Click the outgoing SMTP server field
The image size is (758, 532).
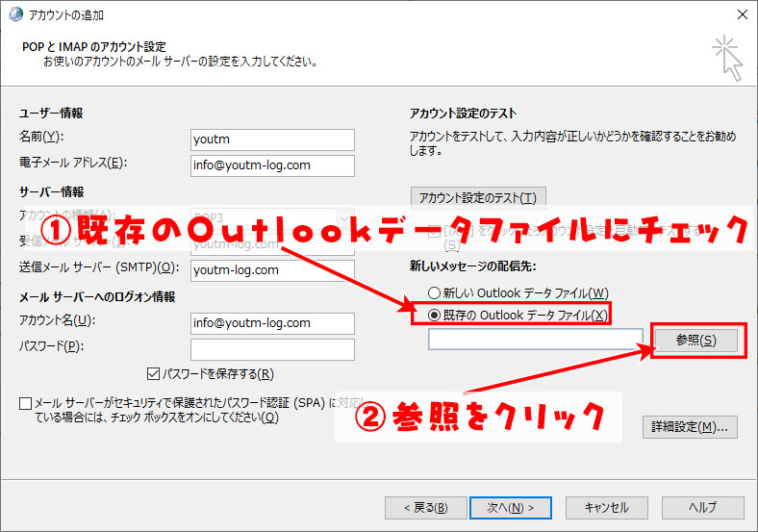(x=272, y=270)
